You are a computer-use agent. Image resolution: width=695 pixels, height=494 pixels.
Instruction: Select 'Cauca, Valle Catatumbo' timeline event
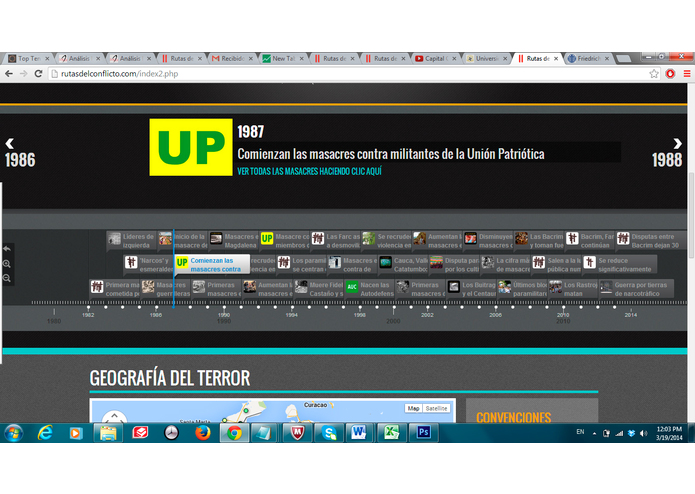tap(403, 265)
